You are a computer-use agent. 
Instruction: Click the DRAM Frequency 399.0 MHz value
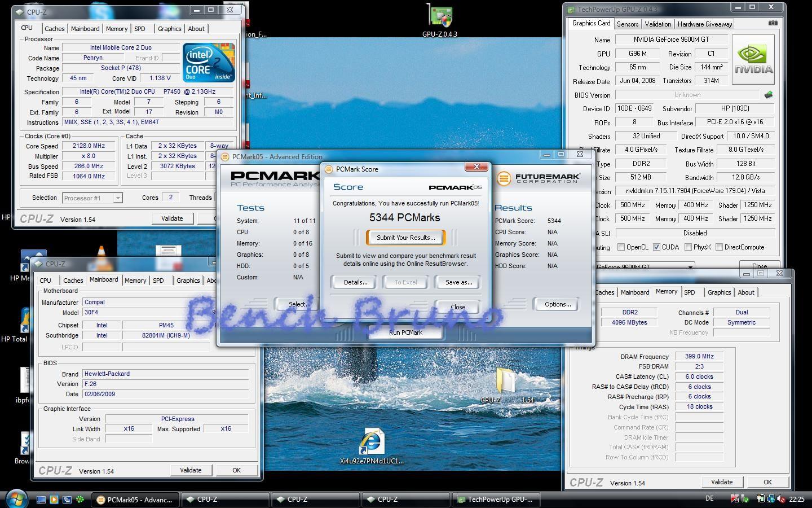pyautogui.click(x=699, y=357)
